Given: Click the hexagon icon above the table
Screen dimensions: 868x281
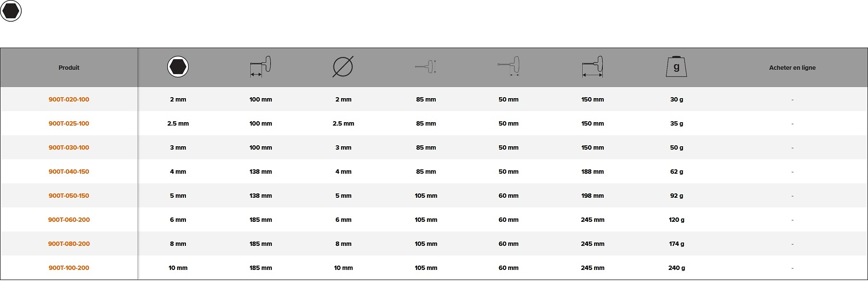Looking at the screenshot, I should (11, 11).
